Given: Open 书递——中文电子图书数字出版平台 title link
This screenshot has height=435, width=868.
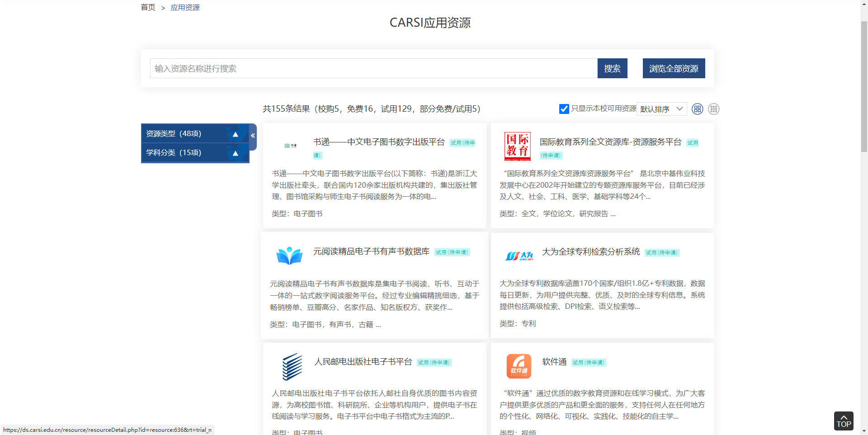Looking at the screenshot, I should click(x=379, y=142).
